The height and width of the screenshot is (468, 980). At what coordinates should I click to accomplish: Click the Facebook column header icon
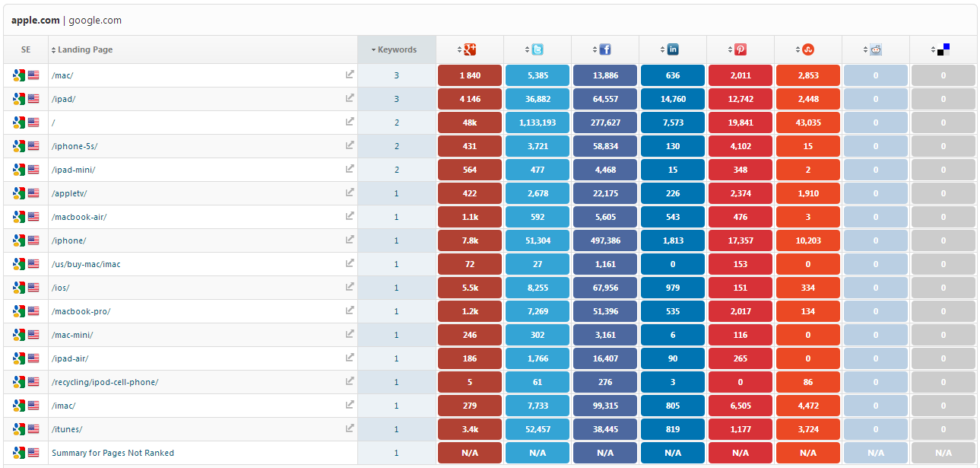click(x=605, y=49)
